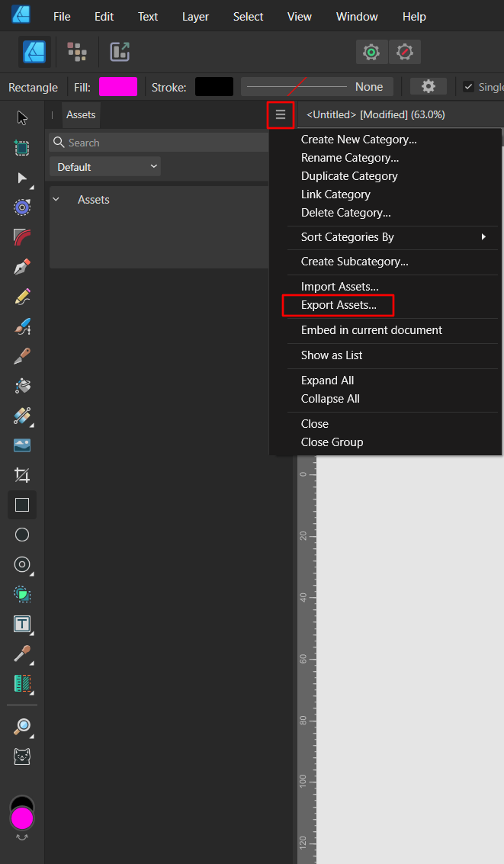The height and width of the screenshot is (864, 504).
Task: Select the Zoom tool
Action: (x=21, y=727)
